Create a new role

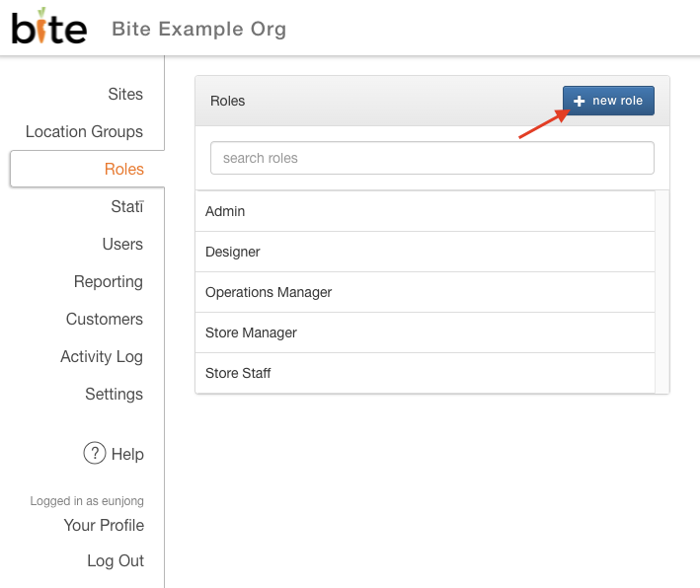[608, 101]
